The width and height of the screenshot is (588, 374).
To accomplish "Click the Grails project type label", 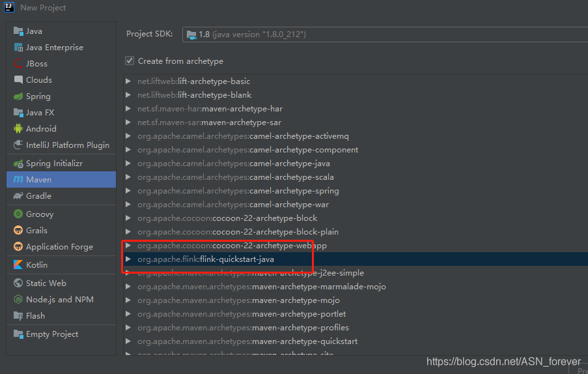I will point(36,230).
